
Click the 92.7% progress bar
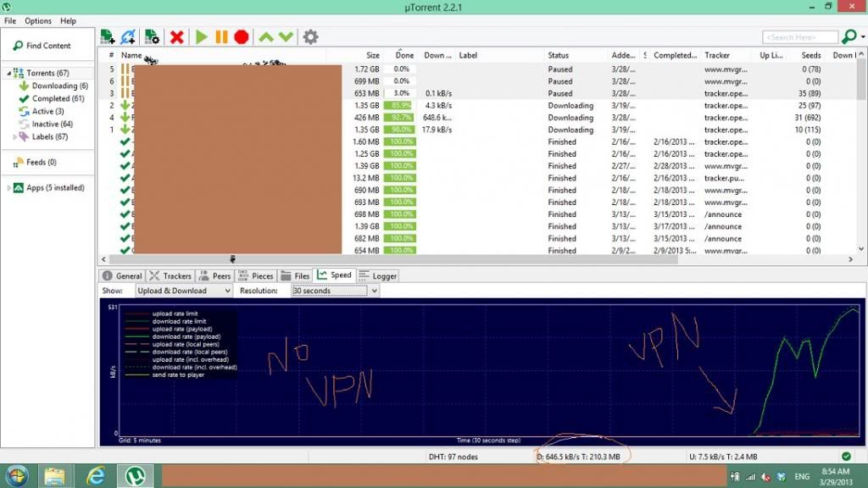point(401,117)
